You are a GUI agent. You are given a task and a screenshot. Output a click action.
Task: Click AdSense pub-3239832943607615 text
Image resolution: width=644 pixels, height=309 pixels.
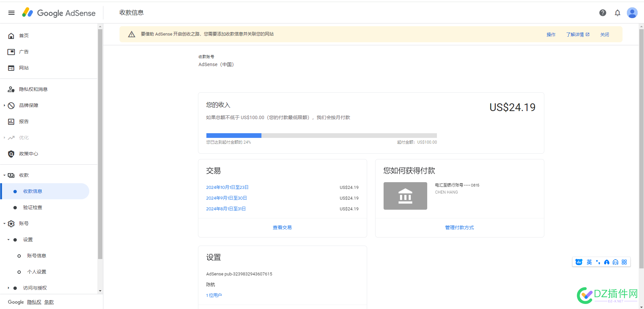[239, 274]
